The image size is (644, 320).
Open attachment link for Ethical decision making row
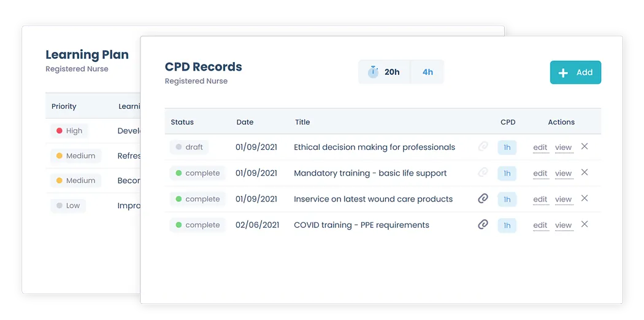[483, 146]
